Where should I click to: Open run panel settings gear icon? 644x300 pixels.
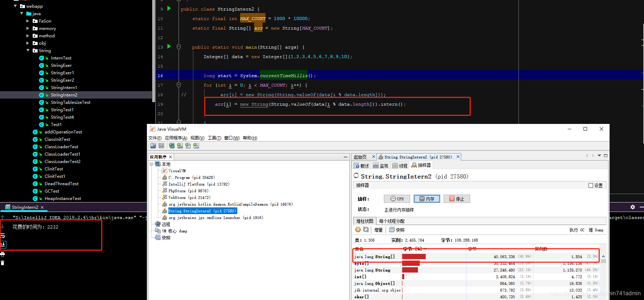click(x=633, y=207)
